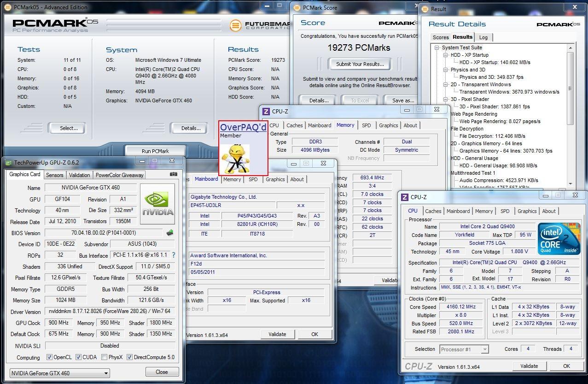The height and width of the screenshot is (384, 588).
Task: Collapse the 3D - Pixel Shader node
Action: click(446, 99)
